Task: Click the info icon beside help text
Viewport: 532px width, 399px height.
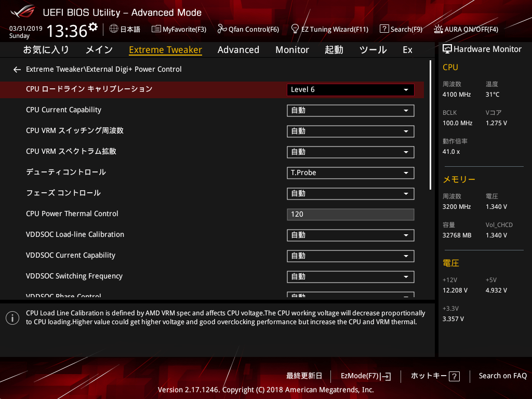Action: (12, 318)
